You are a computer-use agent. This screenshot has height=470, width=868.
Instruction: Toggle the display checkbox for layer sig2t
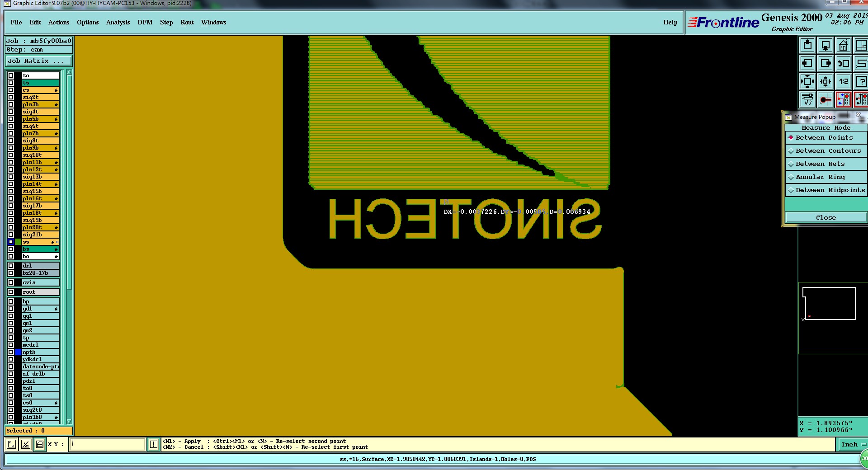pos(11,97)
